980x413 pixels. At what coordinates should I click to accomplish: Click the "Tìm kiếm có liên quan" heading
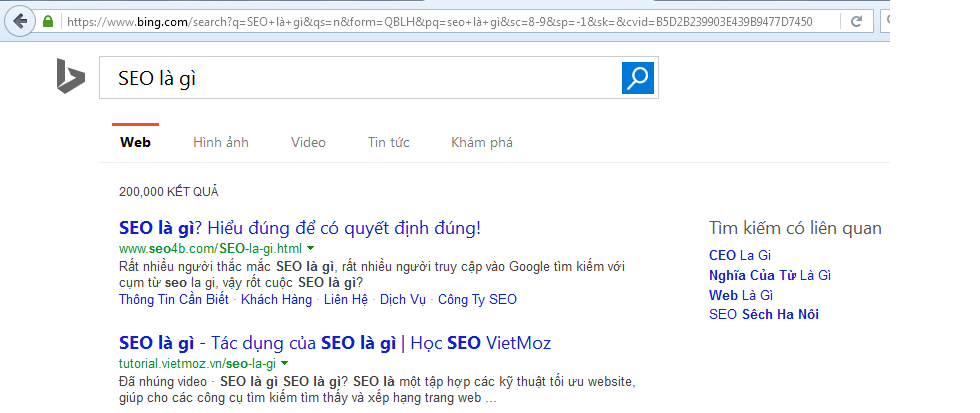pos(795,228)
